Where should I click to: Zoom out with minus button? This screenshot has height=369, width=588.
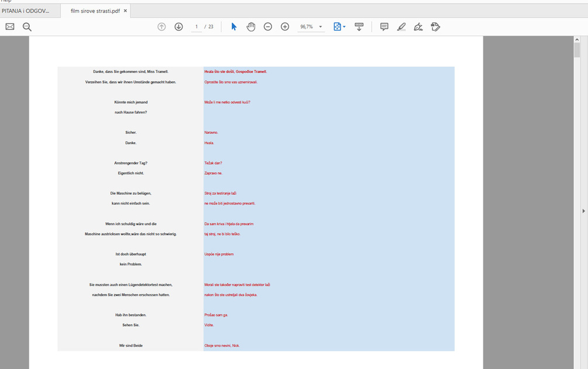click(268, 27)
